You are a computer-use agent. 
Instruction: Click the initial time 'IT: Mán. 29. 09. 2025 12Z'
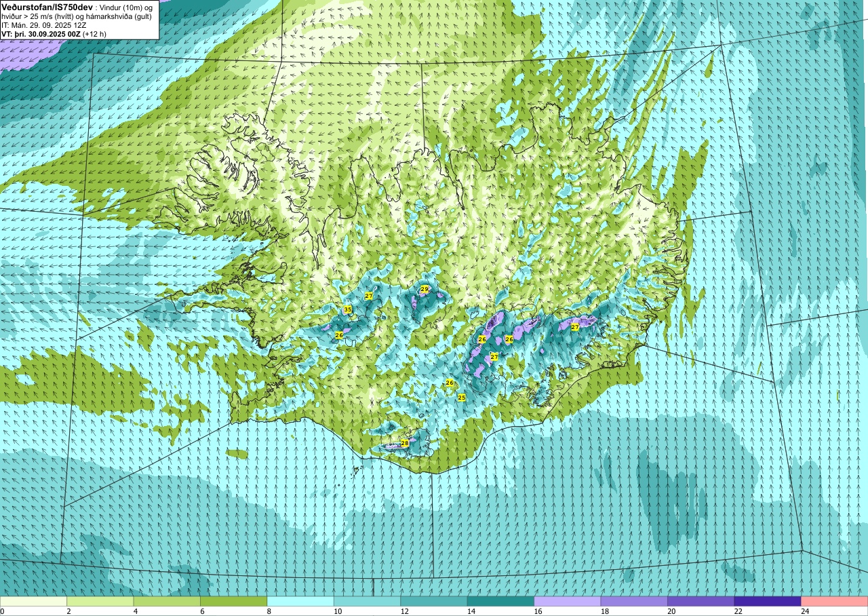[x=43, y=24]
